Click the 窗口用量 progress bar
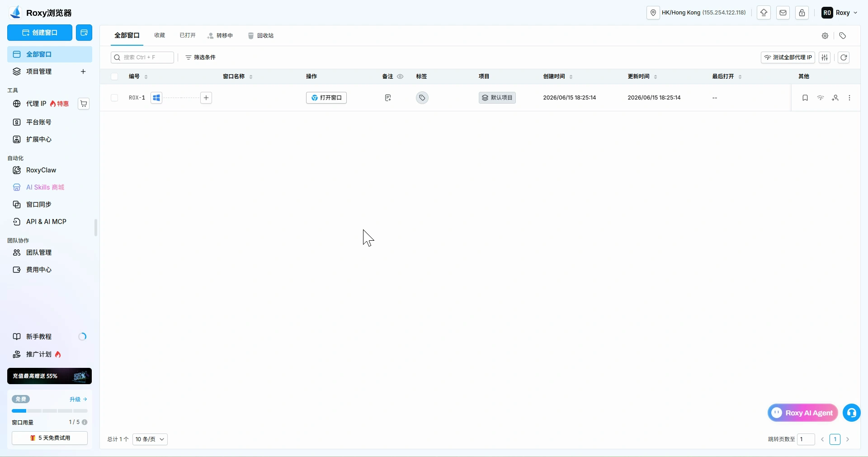 click(50, 411)
